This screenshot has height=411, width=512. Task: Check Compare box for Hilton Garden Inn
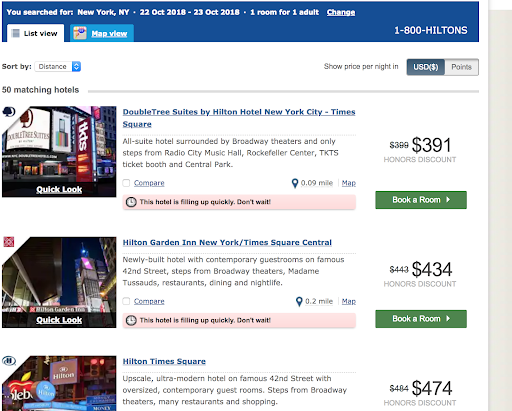[126, 301]
